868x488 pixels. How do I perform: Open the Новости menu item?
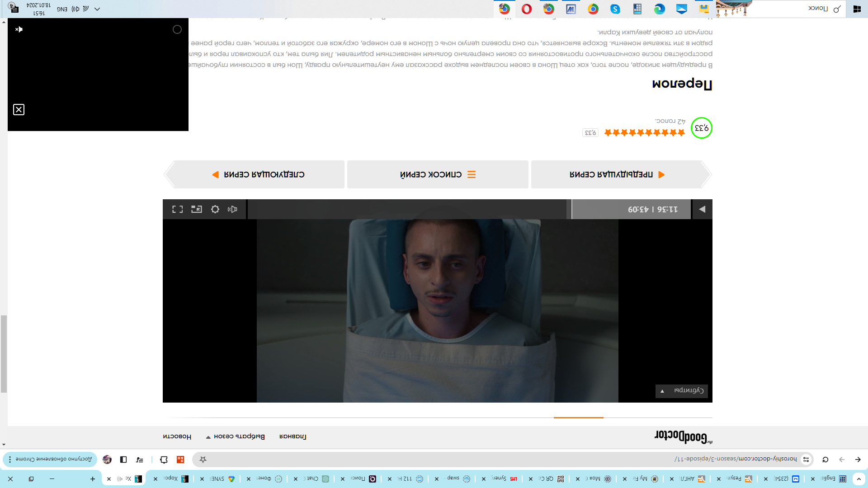[x=177, y=436]
